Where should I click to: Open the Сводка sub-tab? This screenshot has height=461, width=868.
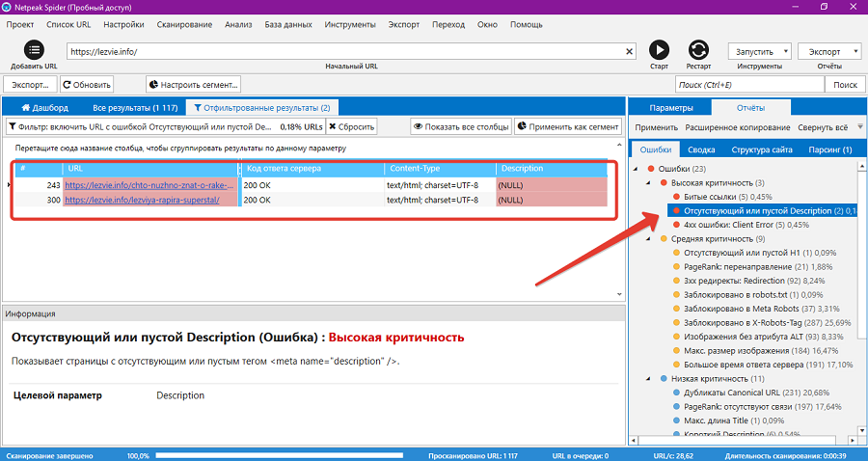[701, 149]
